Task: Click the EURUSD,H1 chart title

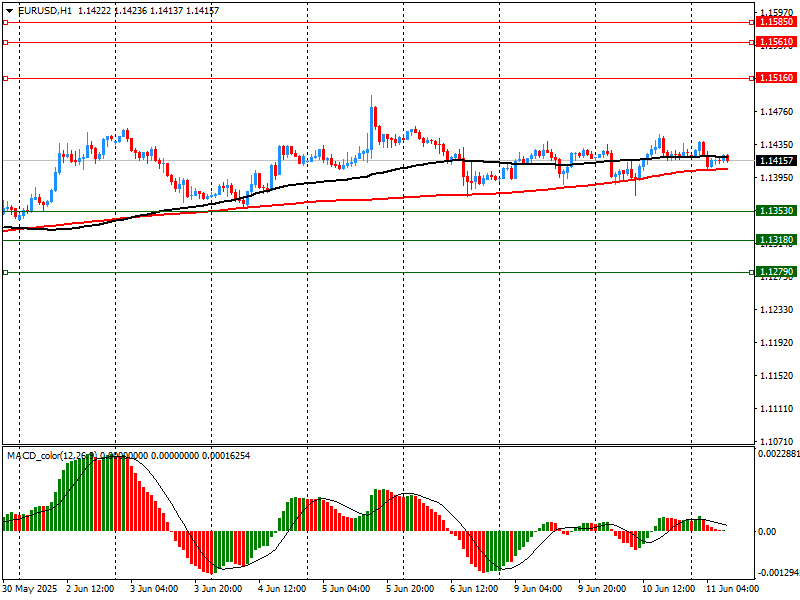Action: pyautogui.click(x=45, y=10)
